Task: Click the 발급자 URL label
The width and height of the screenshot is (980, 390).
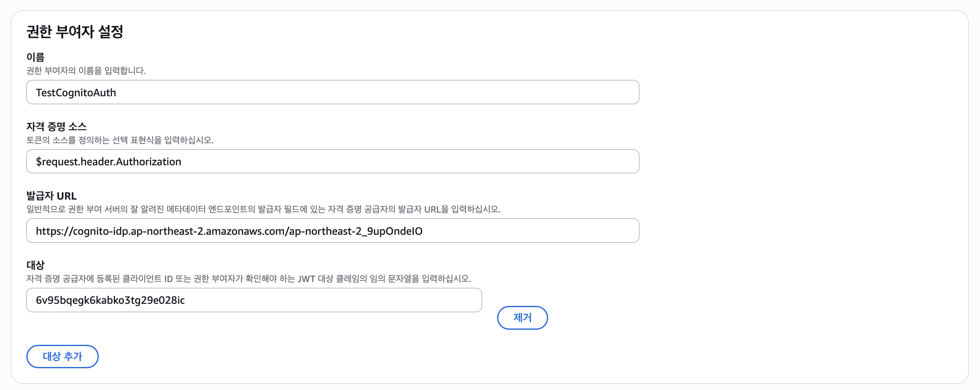Action: (51, 196)
